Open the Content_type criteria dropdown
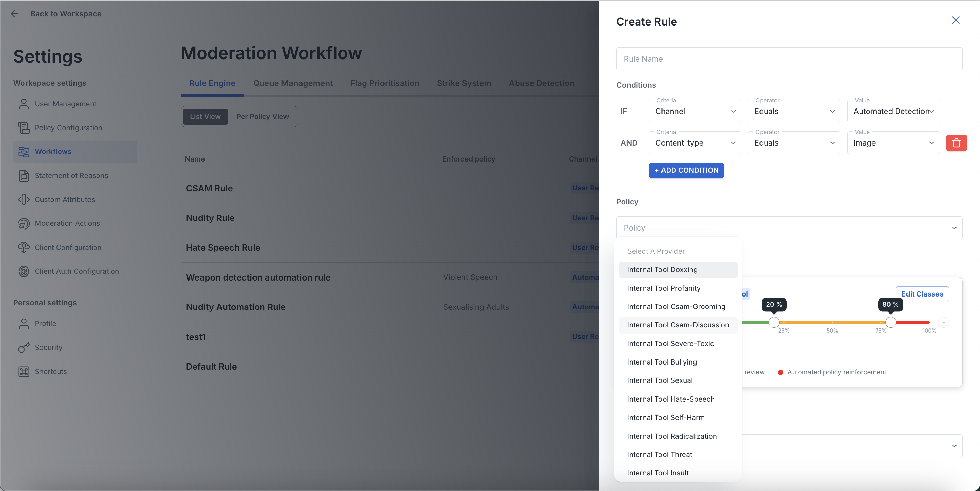980x491 pixels. 695,143
